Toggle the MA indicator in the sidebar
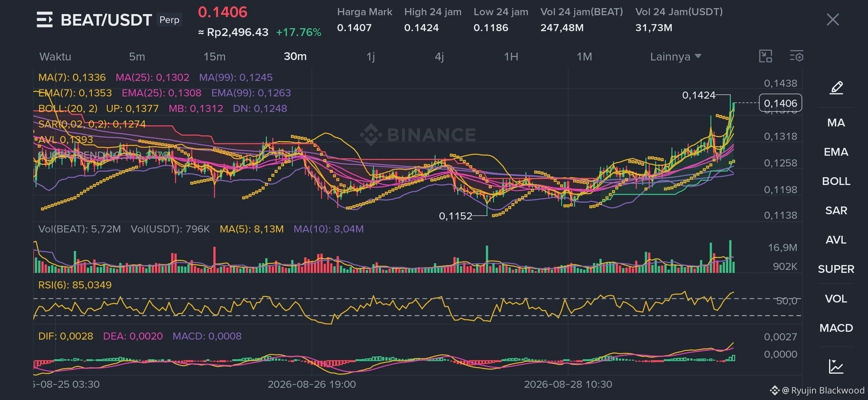The image size is (868, 400). click(836, 123)
